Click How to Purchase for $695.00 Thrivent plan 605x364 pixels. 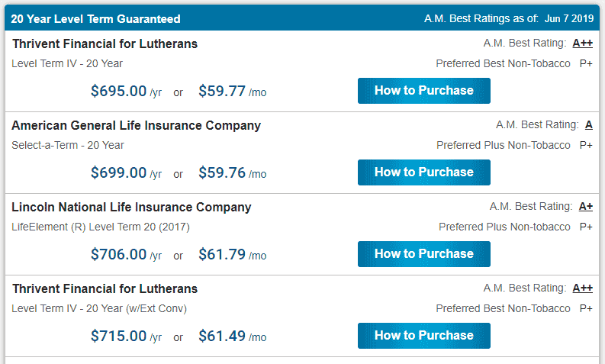click(x=423, y=91)
